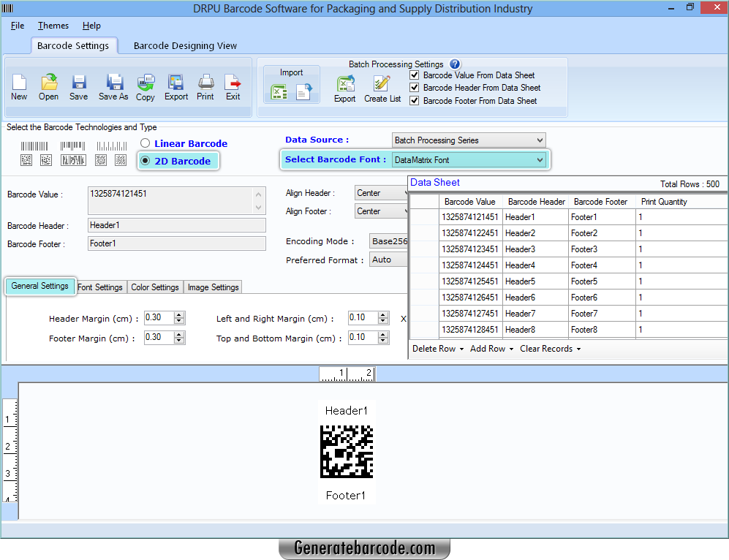
Task: Open Batch Processing Settings help icon
Action: pyautogui.click(x=455, y=64)
